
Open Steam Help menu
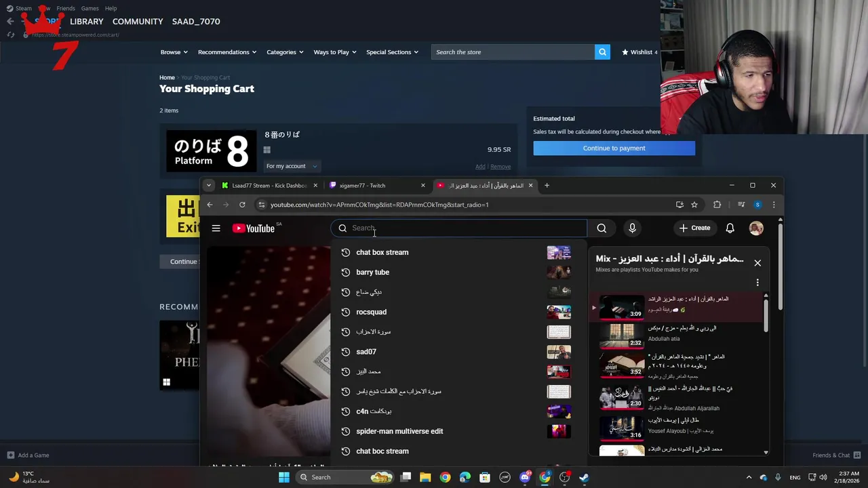coord(111,8)
